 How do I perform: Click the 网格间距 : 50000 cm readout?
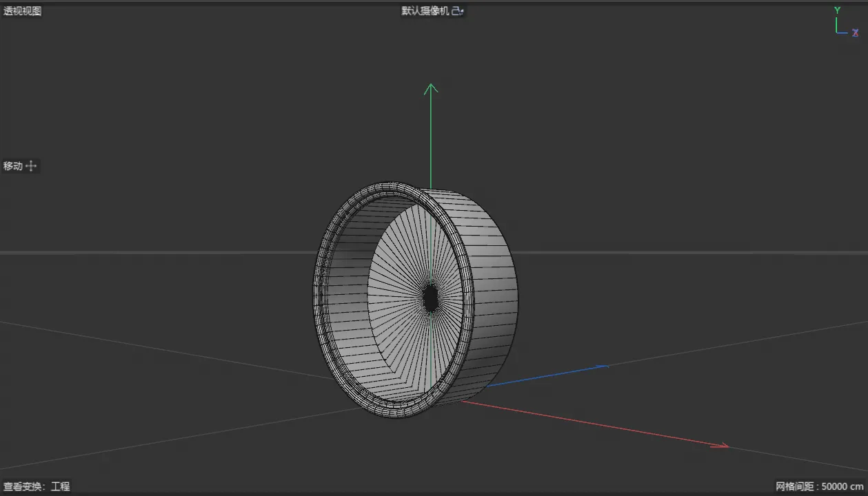(x=820, y=486)
